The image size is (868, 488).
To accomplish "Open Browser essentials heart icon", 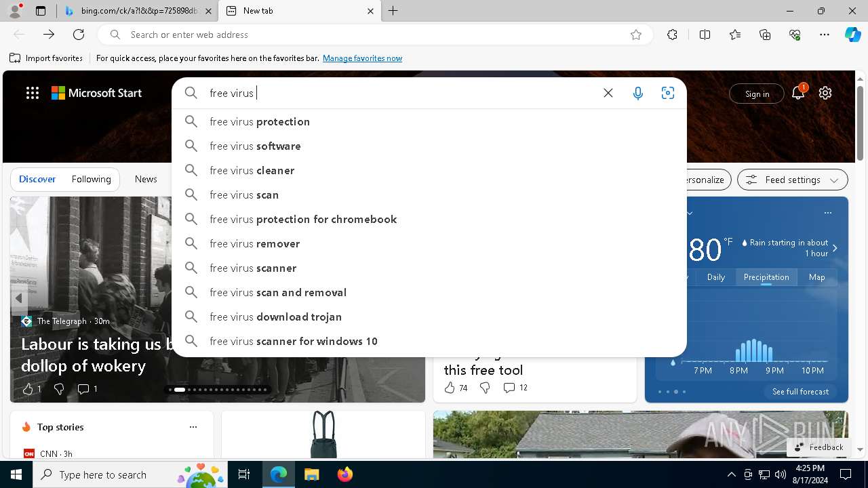I will pyautogui.click(x=795, y=35).
